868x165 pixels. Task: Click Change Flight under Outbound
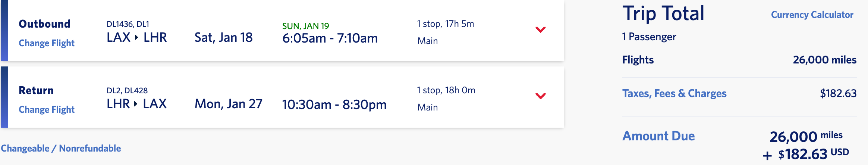click(47, 43)
